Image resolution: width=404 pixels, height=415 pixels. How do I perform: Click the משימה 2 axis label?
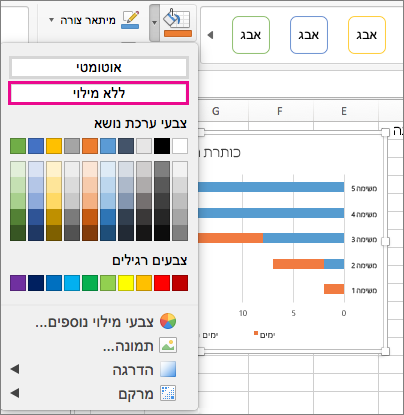pyautogui.click(x=364, y=266)
